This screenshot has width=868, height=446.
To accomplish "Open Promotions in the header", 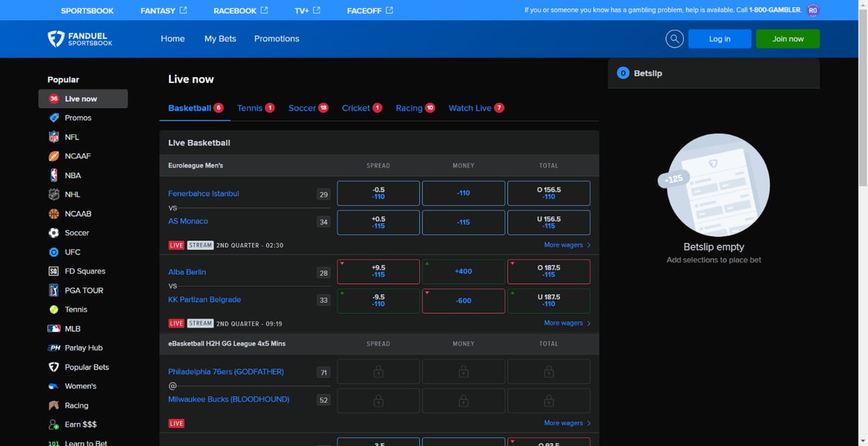I will (276, 39).
